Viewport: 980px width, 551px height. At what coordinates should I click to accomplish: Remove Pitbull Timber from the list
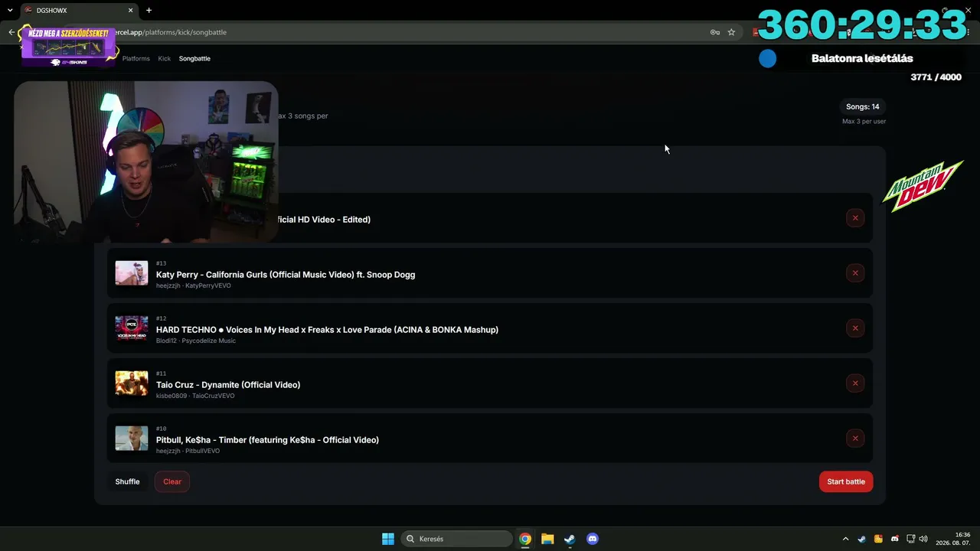click(855, 439)
